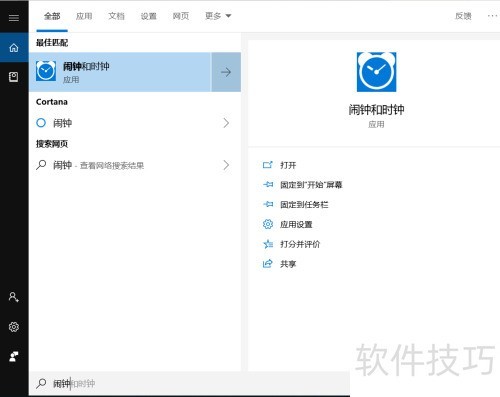Click the alarm clock icon in best match
The width and height of the screenshot is (500, 397).
pos(46,71)
